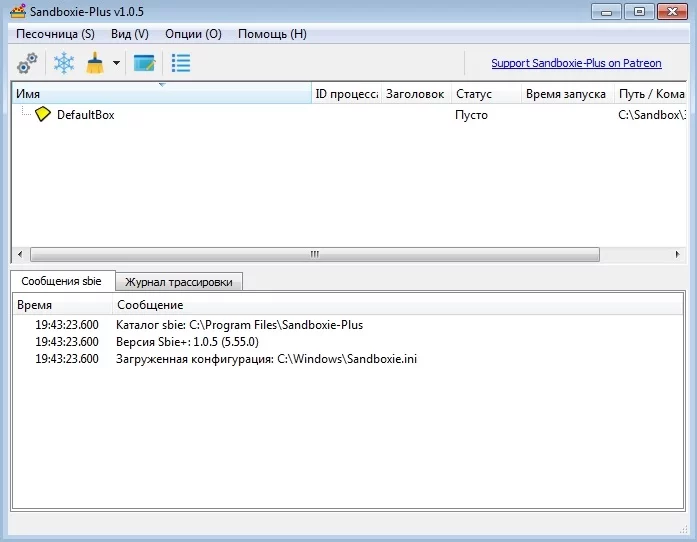Click the list view toolbar icon
Screen dimensions: 697x542
click(181, 63)
